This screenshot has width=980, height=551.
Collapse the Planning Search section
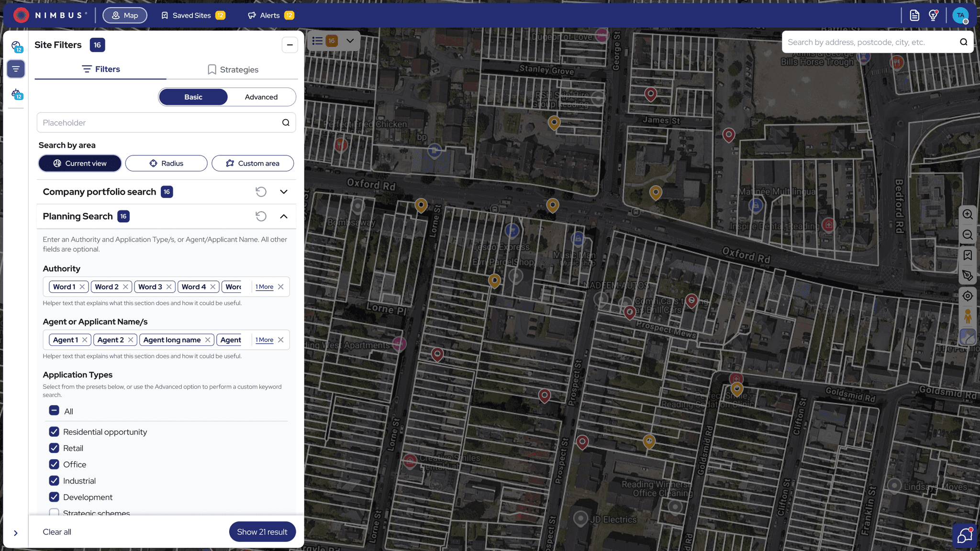pyautogui.click(x=284, y=216)
